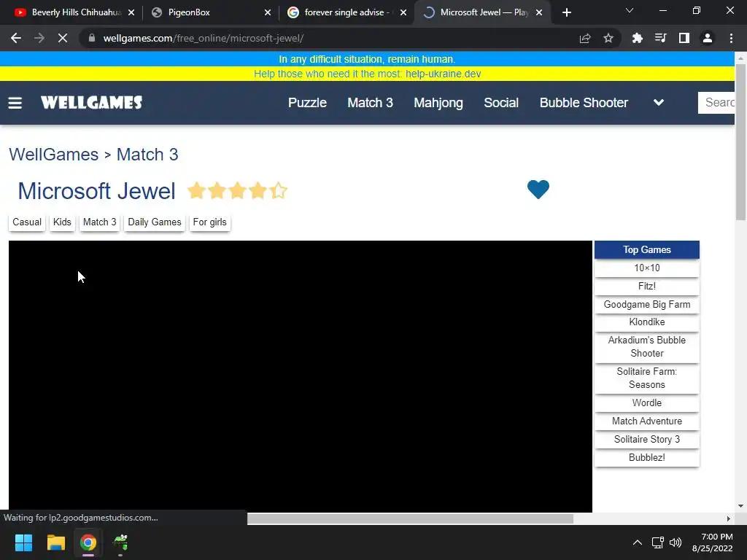Open the WellGames hamburger menu
The width and height of the screenshot is (747, 560).
[x=15, y=103]
